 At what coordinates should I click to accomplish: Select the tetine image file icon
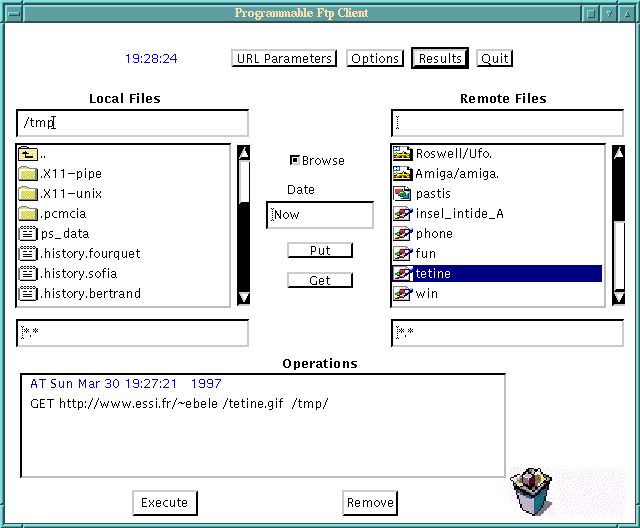click(403, 274)
